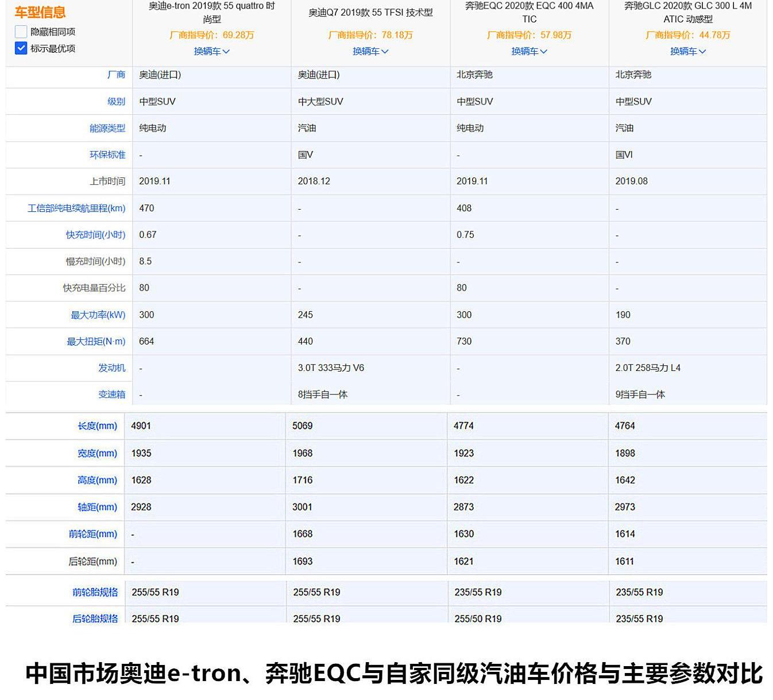Click the 前轮胎规格 label

[x=95, y=592]
